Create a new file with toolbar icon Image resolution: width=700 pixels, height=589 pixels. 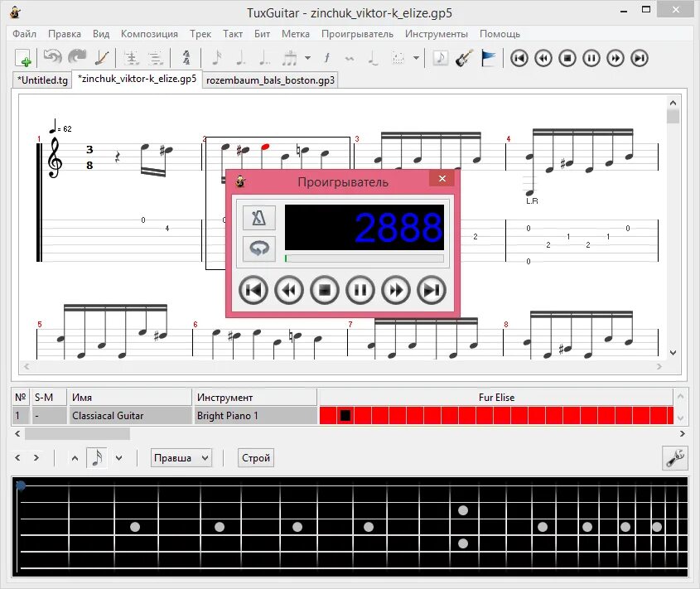(x=22, y=58)
